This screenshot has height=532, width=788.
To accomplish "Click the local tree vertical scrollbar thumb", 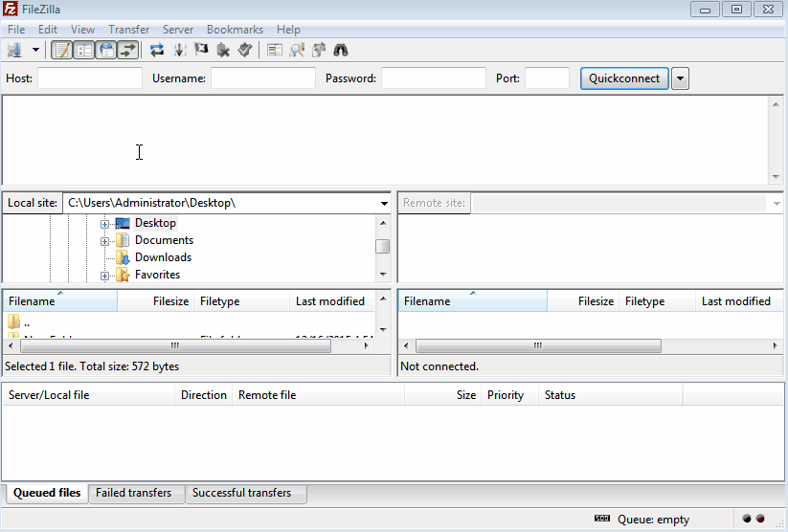I will [x=383, y=246].
